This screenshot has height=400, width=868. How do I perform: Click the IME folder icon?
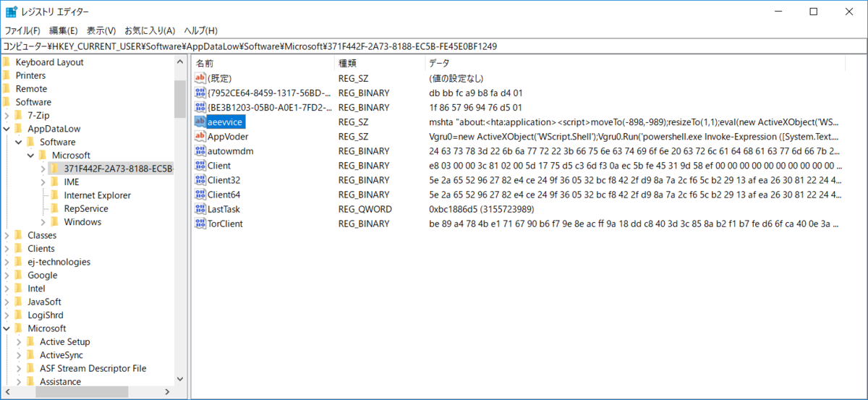point(55,182)
